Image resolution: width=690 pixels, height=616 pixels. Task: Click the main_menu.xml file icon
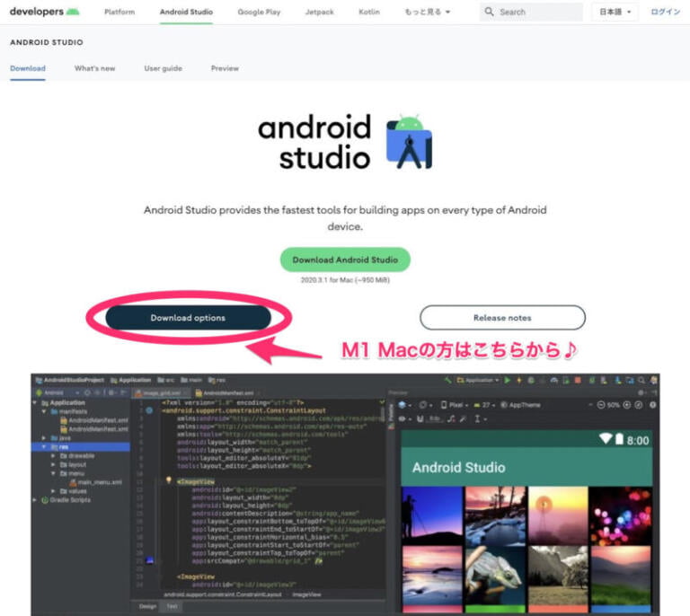(72, 482)
